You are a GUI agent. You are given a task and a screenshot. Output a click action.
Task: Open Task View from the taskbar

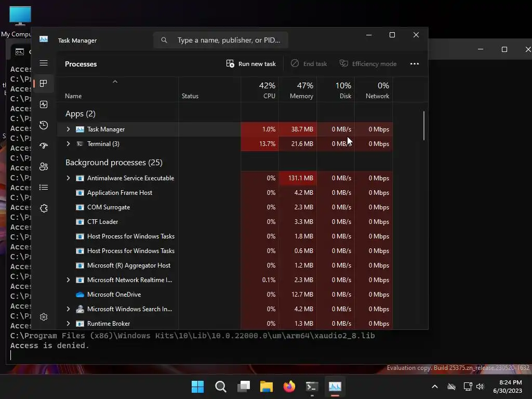pyautogui.click(x=244, y=387)
